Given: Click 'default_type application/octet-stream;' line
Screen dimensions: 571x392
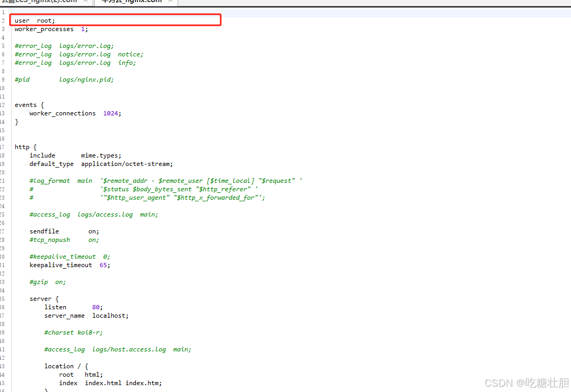Looking at the screenshot, I should [101, 164].
